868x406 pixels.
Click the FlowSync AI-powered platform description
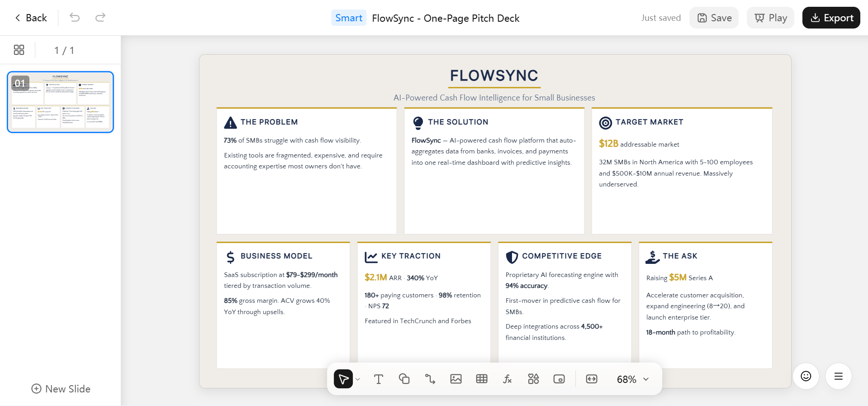pyautogui.click(x=494, y=152)
